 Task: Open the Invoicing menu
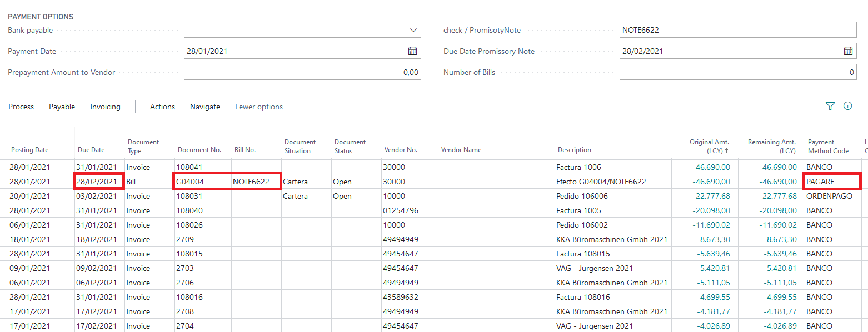105,107
